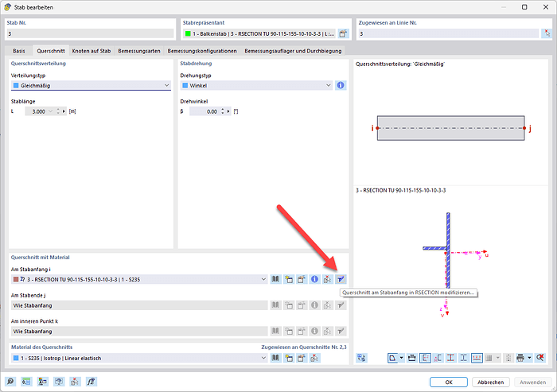This screenshot has width=557, height=392.
Task: Click info icon beside Drehungstyp dropdown
Action: click(341, 85)
